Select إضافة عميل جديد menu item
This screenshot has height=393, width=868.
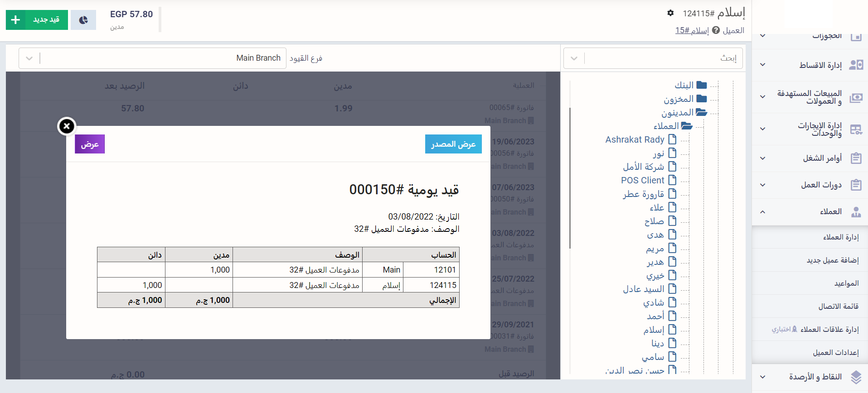click(x=832, y=260)
